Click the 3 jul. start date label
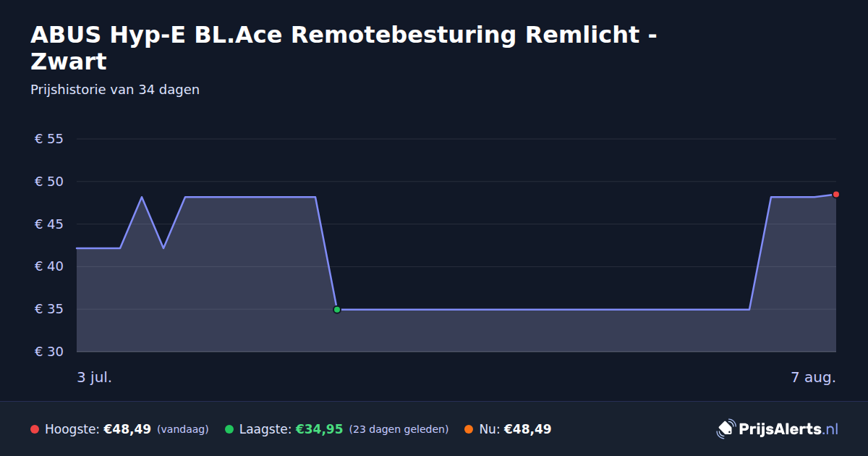Image resolution: width=868 pixels, height=456 pixels. pos(95,377)
